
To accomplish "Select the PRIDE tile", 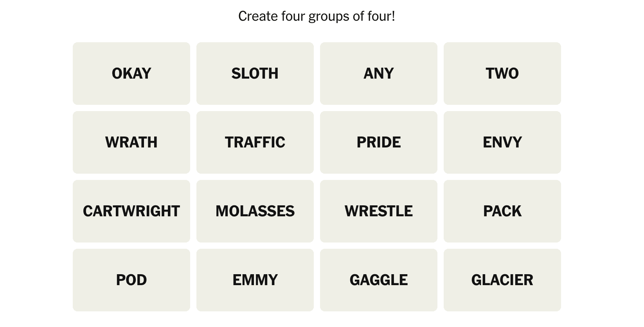I will (x=379, y=142).
